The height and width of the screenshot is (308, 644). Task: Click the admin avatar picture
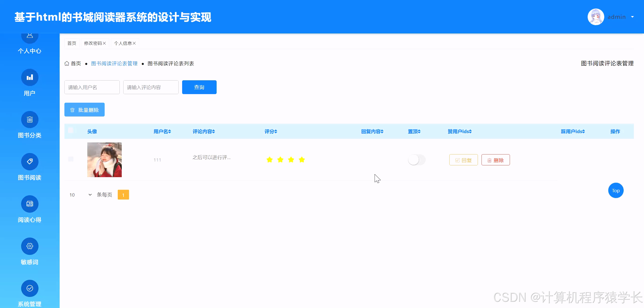[x=596, y=17]
